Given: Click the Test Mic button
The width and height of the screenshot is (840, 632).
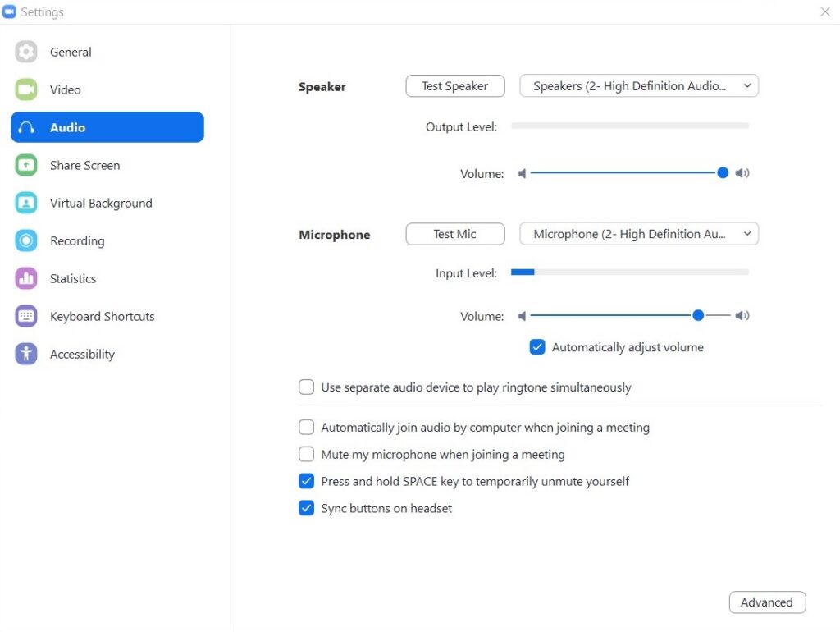Looking at the screenshot, I should pyautogui.click(x=455, y=234).
